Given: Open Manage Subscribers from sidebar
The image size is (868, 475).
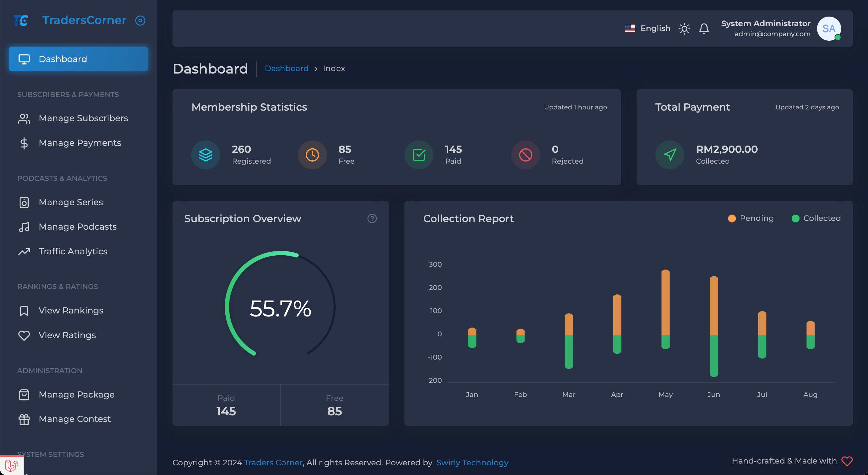Looking at the screenshot, I should click(x=83, y=118).
